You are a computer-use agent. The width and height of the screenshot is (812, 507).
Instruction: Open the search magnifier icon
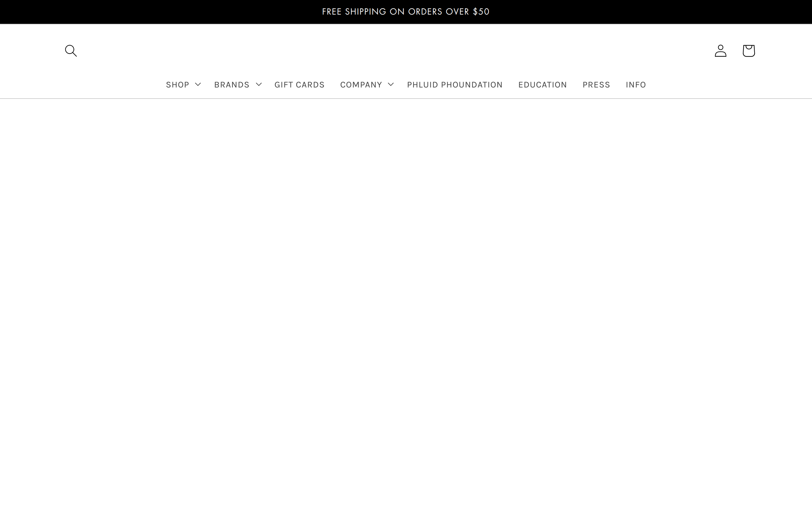coord(71,51)
